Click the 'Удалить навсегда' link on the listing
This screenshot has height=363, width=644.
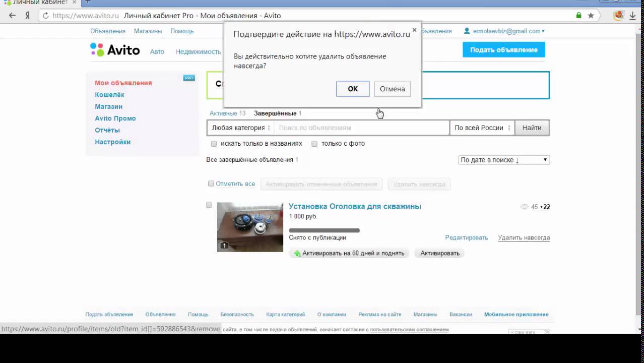pyautogui.click(x=524, y=237)
